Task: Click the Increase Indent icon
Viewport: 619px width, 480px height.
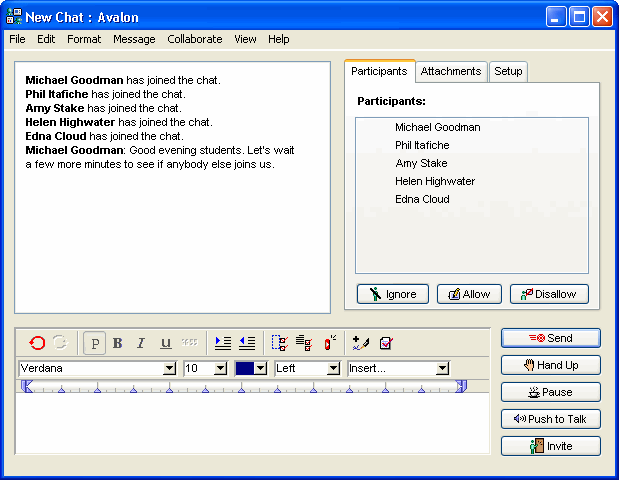Action: click(x=223, y=343)
